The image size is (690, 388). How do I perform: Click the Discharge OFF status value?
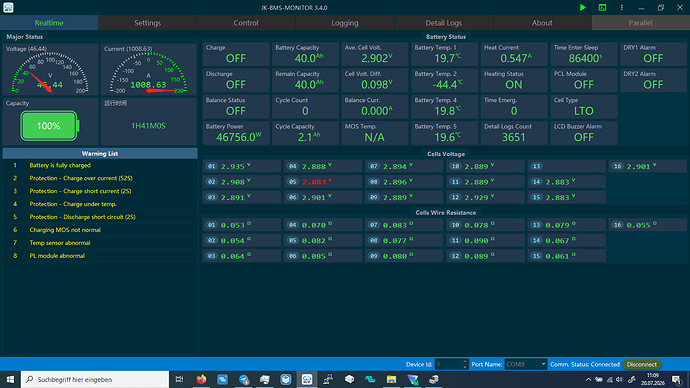pyautogui.click(x=235, y=84)
